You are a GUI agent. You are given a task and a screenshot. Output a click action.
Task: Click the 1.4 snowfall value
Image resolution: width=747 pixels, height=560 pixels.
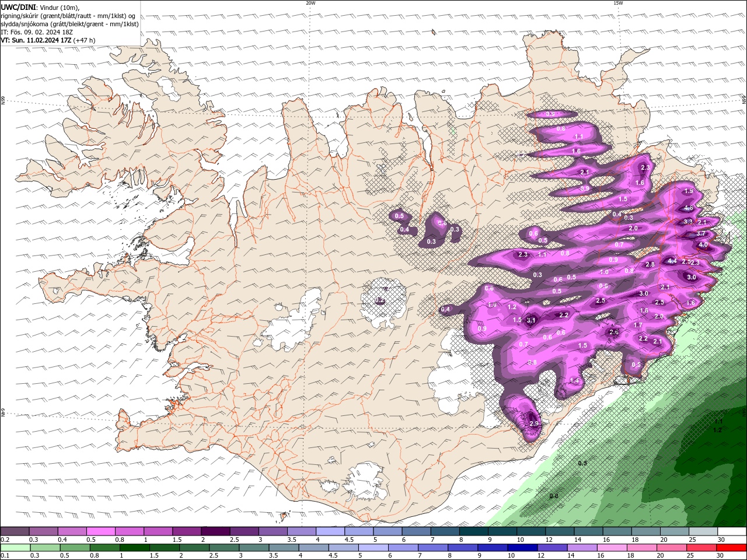tap(574, 381)
